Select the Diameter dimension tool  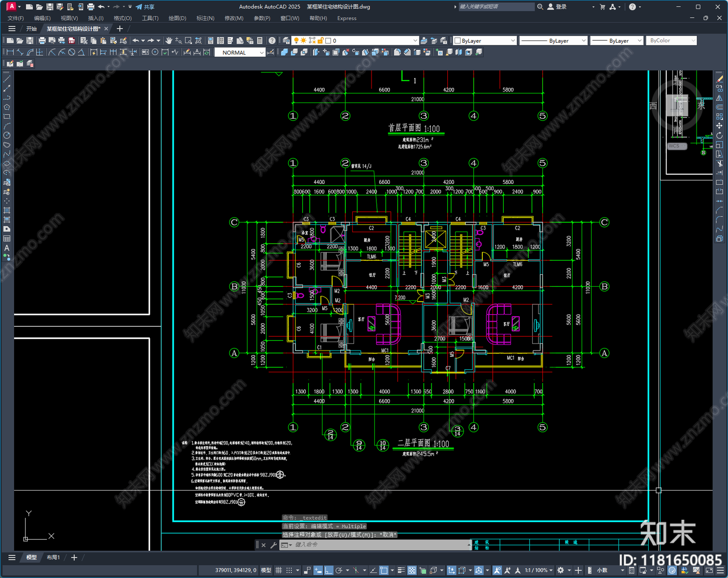[71, 52]
